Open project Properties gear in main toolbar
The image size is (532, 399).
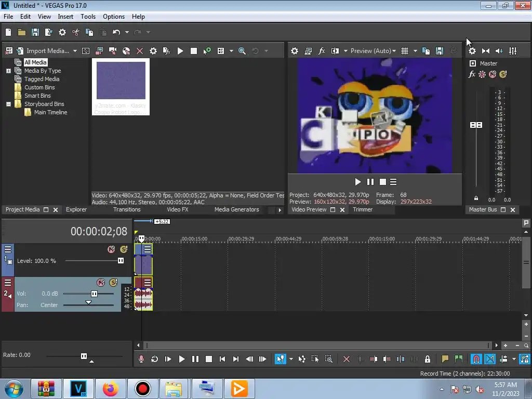click(62, 32)
